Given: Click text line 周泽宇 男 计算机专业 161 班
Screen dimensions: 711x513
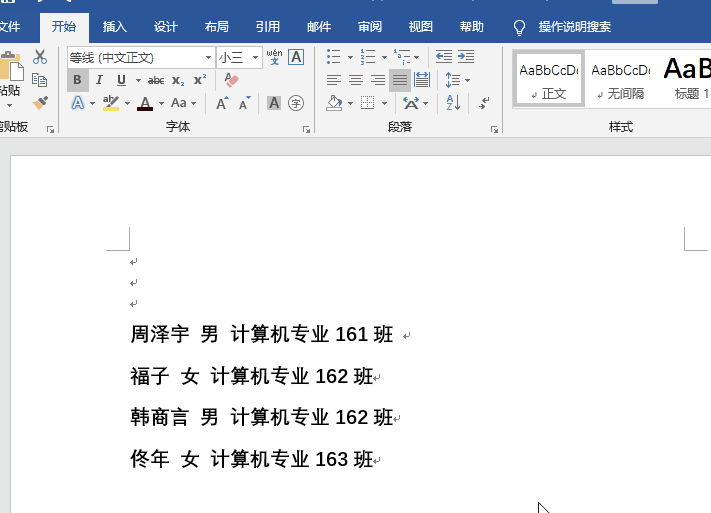Looking at the screenshot, I should click(262, 335).
